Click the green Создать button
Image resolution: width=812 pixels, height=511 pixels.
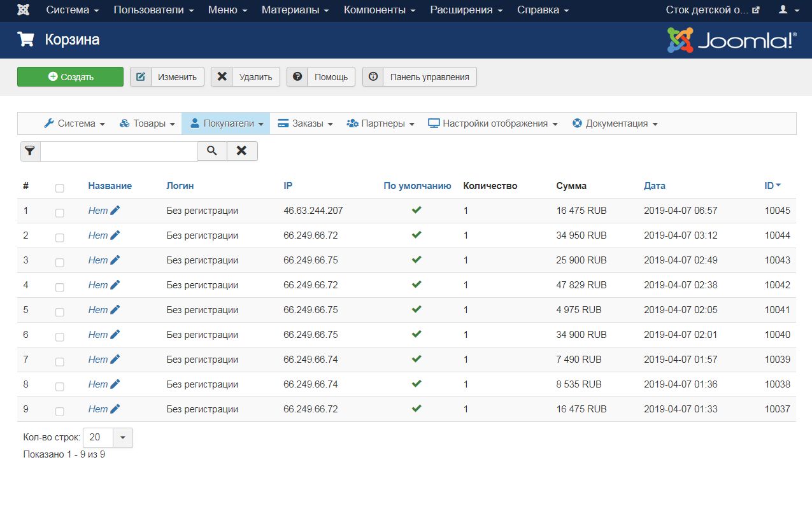(x=70, y=77)
